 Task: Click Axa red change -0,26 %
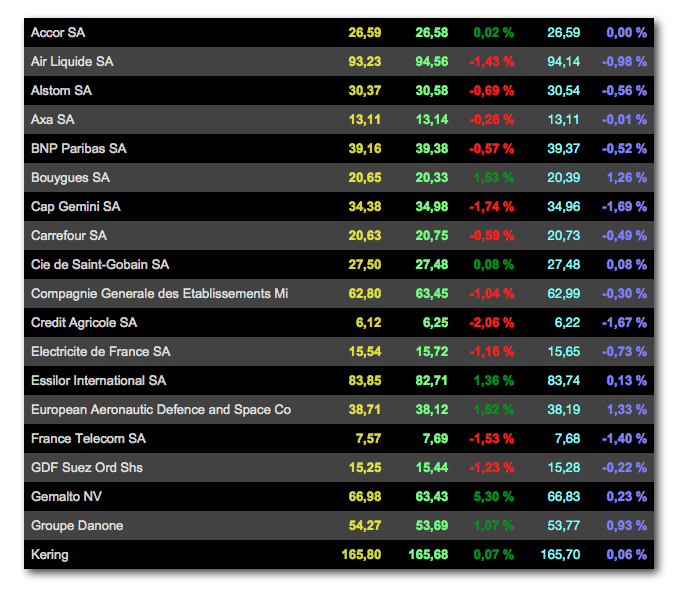click(x=491, y=119)
